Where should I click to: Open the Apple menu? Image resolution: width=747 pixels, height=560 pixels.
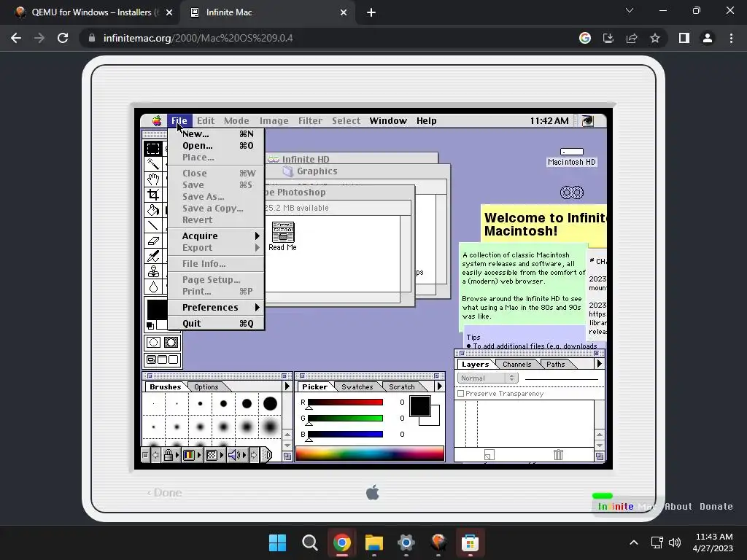pyautogui.click(x=157, y=121)
